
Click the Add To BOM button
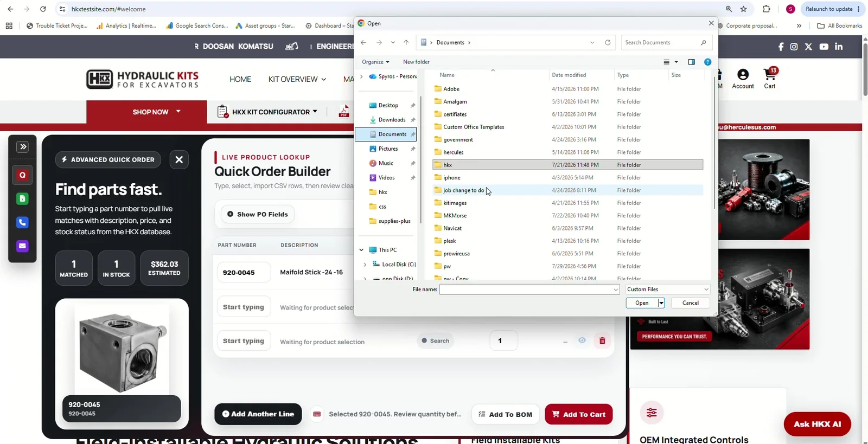(506, 414)
